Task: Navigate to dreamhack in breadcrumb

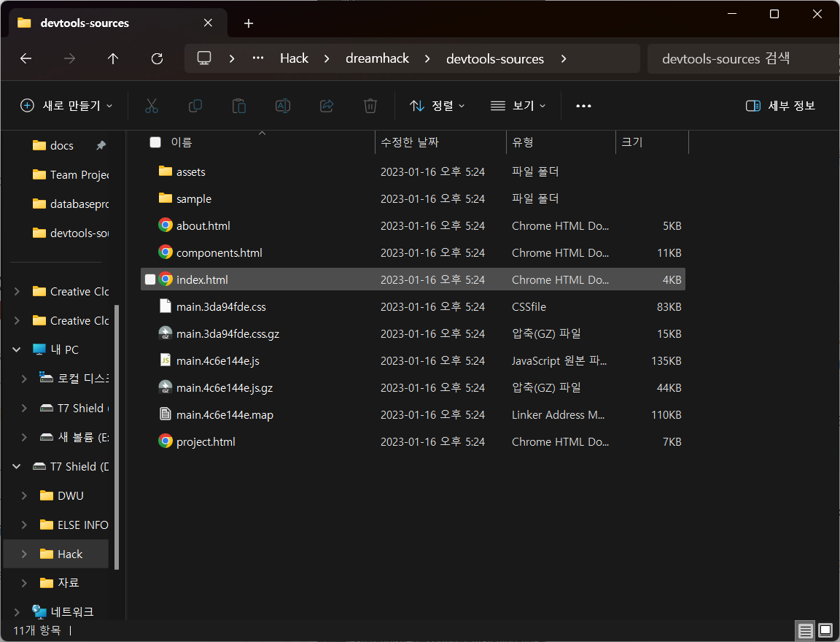Action: [377, 58]
